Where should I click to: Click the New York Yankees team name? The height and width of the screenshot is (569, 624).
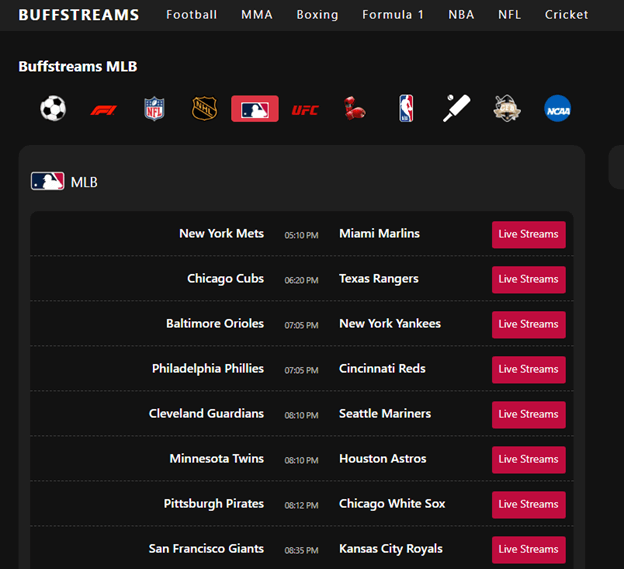tap(390, 323)
